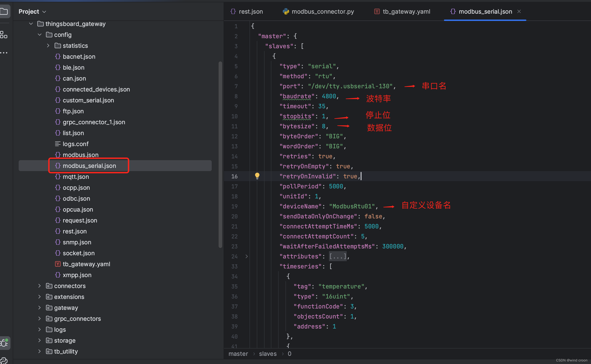The width and height of the screenshot is (591, 364).
Task: Click the Project tree vertical scrollbar
Action: (x=220, y=154)
